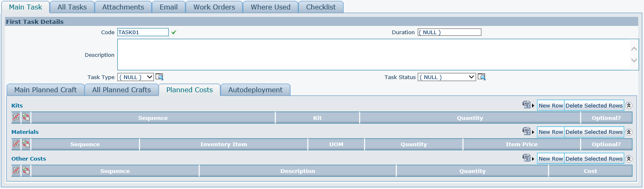Viewport: 644px width, 189px height.
Task: Click the Excel export icon for Kits
Action: 526,105
